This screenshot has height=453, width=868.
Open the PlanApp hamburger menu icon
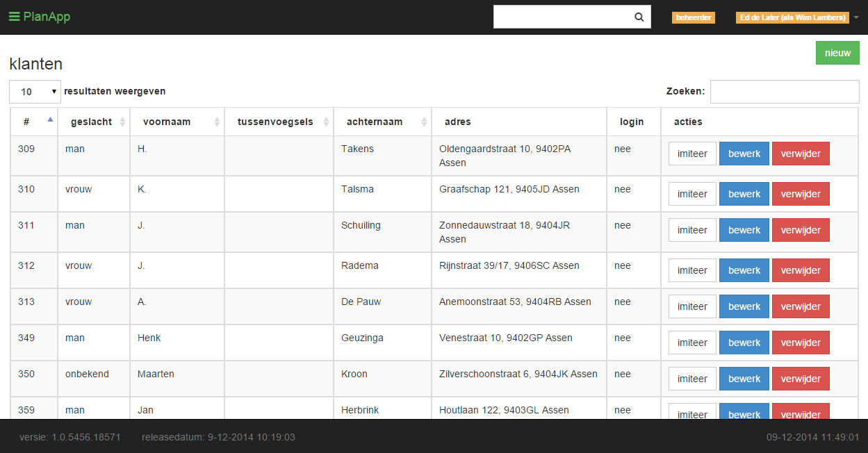(14, 17)
